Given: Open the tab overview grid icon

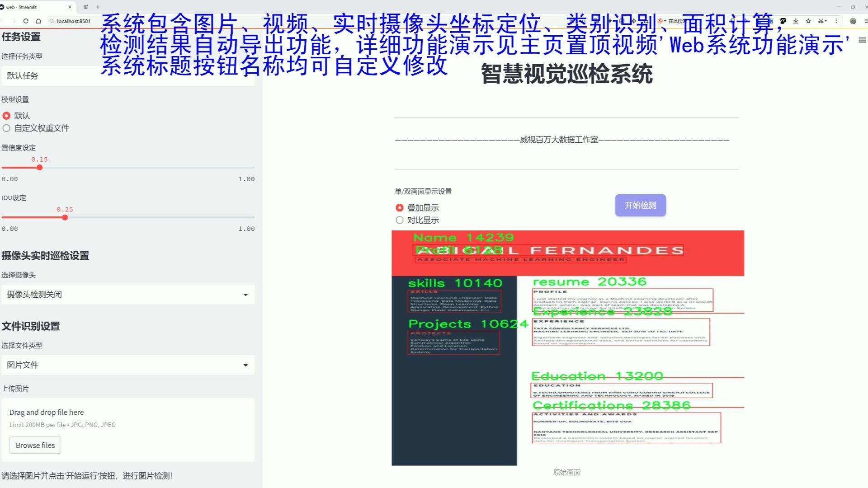Looking at the screenshot, I should [86, 7].
